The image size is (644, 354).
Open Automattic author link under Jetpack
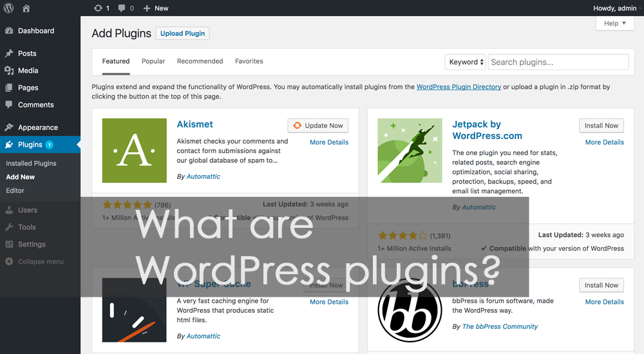tap(479, 207)
